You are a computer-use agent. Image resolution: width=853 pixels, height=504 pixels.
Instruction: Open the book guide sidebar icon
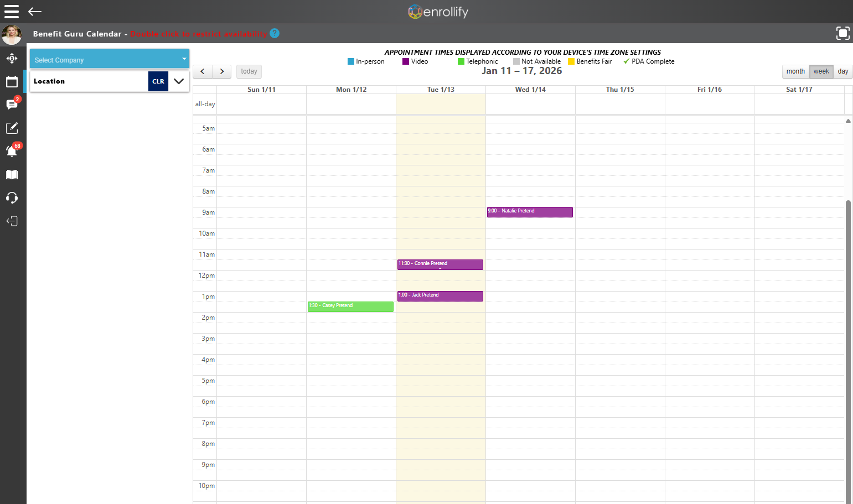(x=12, y=175)
